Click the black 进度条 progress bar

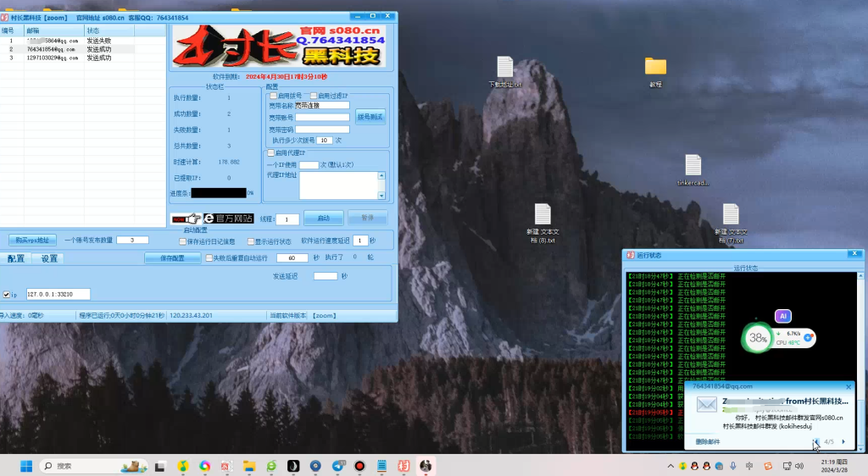point(218,193)
